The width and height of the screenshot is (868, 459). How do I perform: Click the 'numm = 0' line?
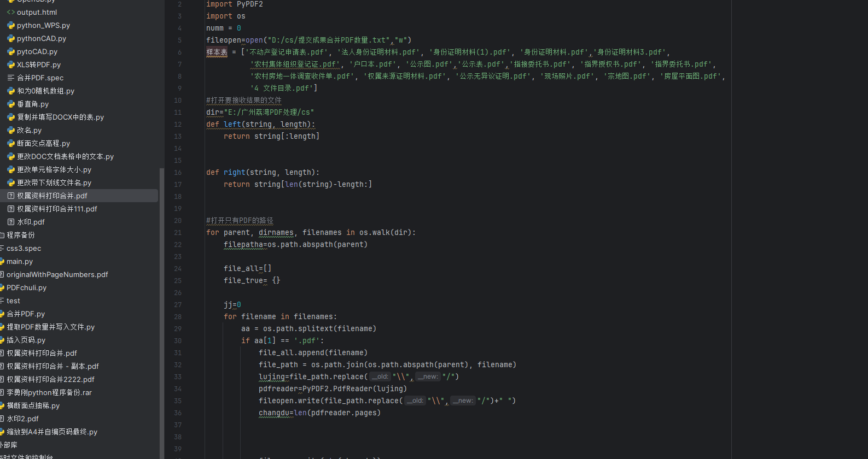(224, 28)
